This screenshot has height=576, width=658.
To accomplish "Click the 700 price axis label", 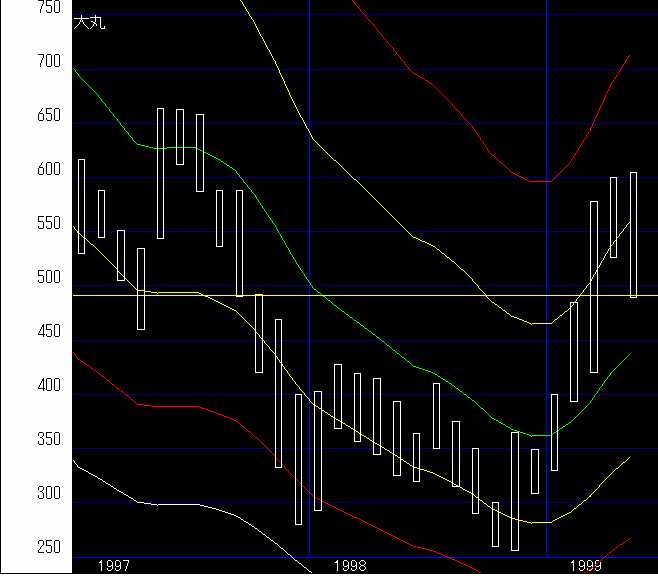I will pyautogui.click(x=48, y=62).
